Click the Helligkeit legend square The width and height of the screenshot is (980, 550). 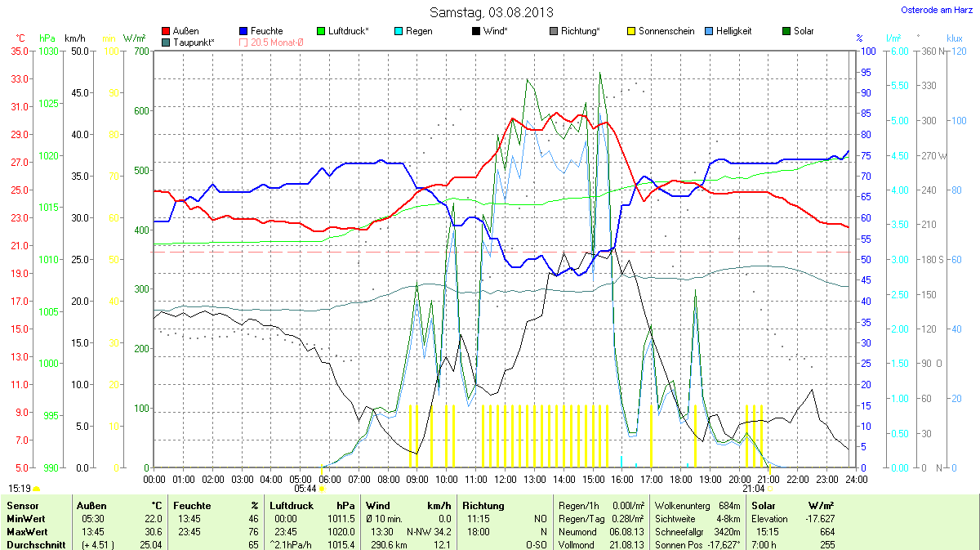click(x=709, y=31)
